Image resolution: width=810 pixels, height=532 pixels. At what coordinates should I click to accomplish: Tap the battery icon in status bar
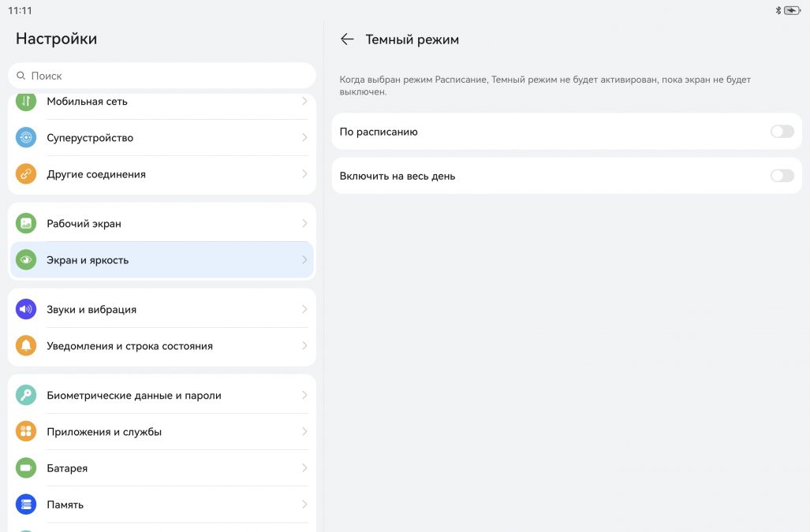click(x=792, y=10)
